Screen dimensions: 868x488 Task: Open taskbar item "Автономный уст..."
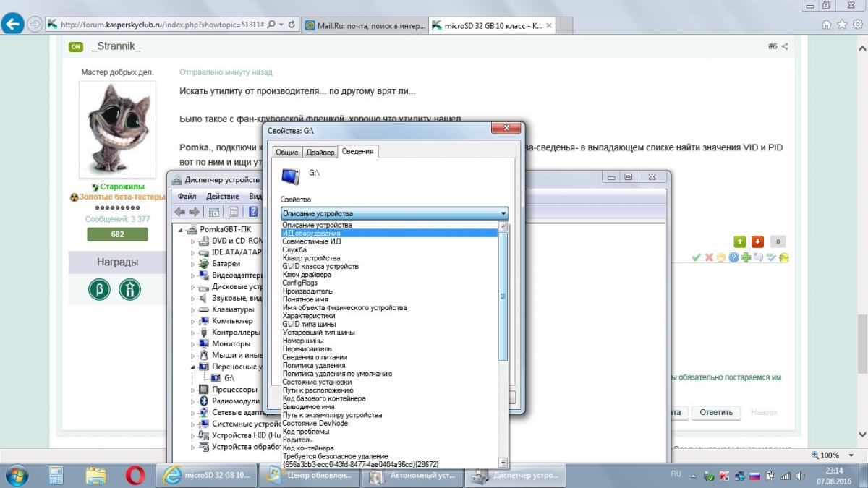tap(412, 476)
